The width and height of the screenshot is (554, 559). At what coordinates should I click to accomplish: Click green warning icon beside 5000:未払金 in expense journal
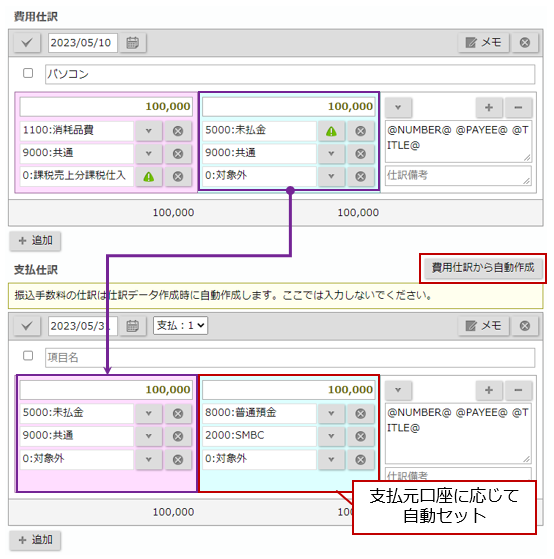point(331,130)
